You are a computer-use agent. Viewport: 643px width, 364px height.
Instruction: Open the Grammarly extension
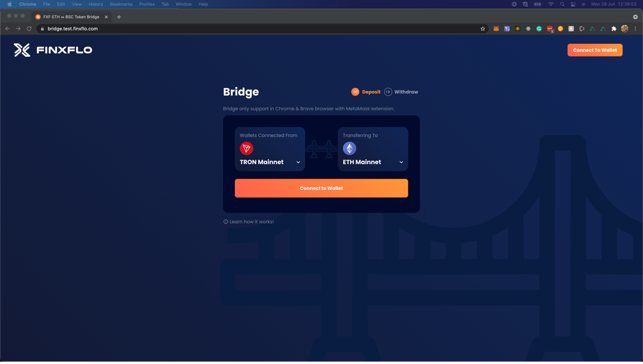(x=539, y=29)
